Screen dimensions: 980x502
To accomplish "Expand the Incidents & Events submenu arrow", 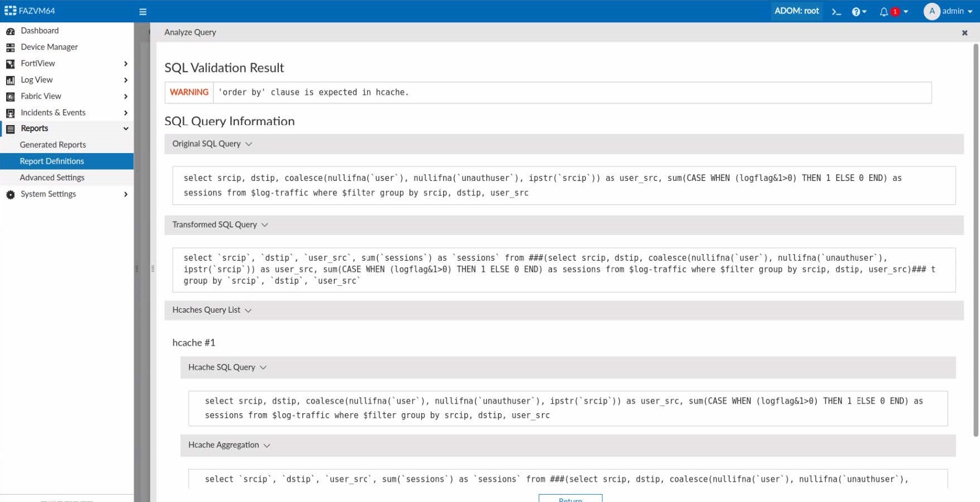I will (126, 112).
